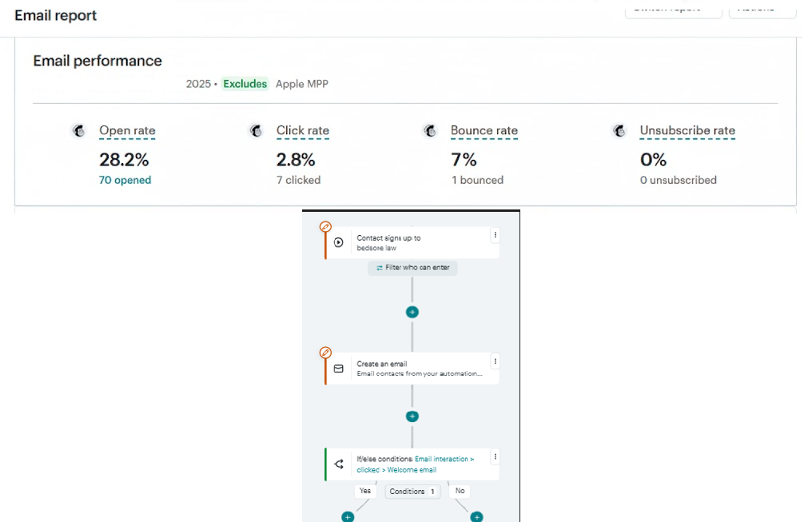The image size is (812, 522).
Task: Add a step below the signup trigger
Action: 412,312
